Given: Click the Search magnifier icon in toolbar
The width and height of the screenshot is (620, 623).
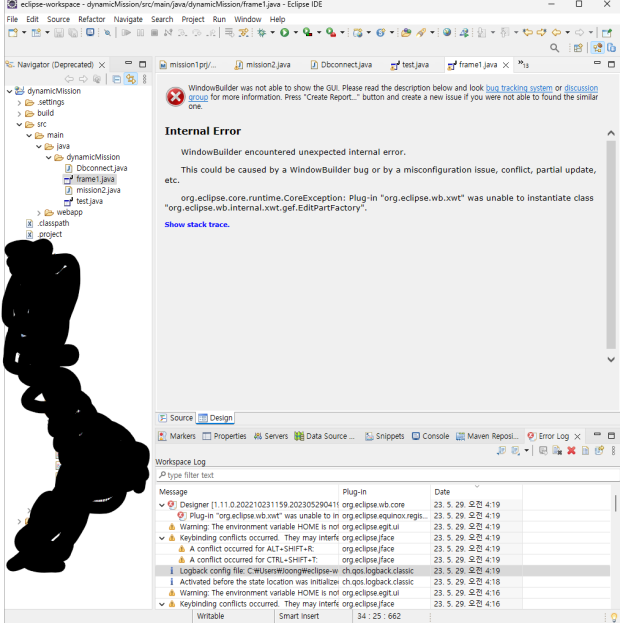Looking at the screenshot, I should pyautogui.click(x=554, y=48).
